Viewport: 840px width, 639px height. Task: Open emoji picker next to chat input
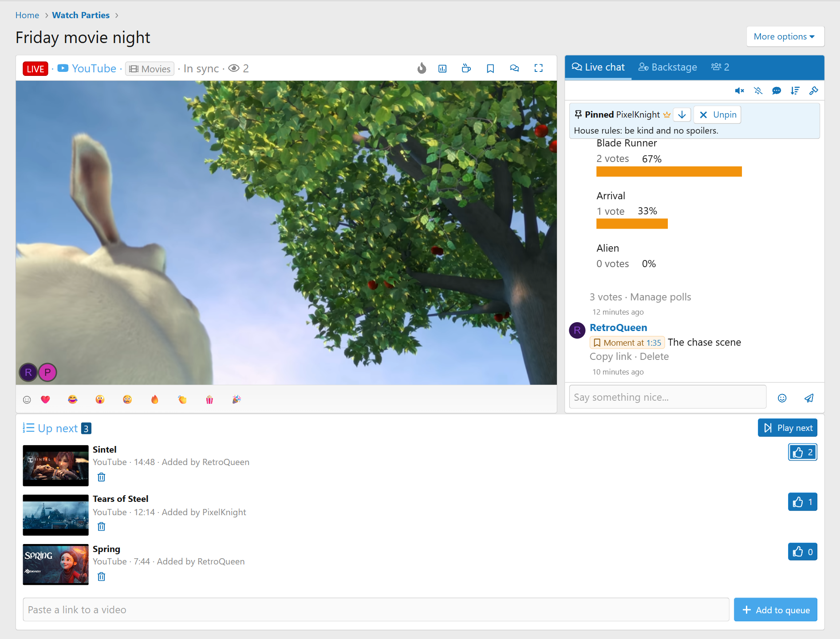click(782, 398)
